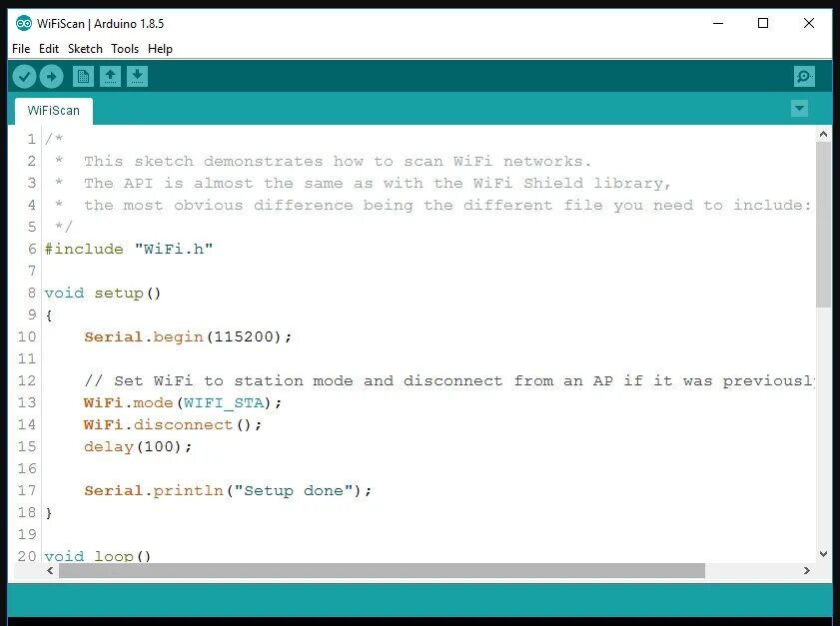Click the WiFi.disconnect(); line
The height and width of the screenshot is (626, 840).
173,424
